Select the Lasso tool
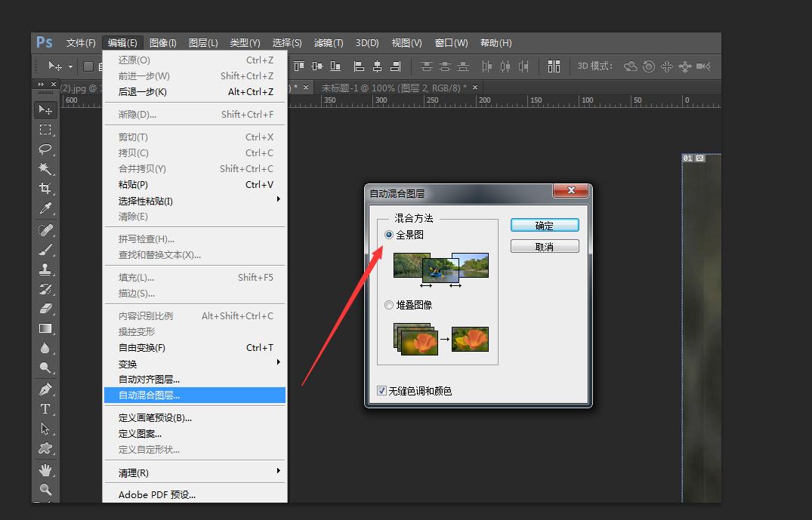 tap(45, 149)
